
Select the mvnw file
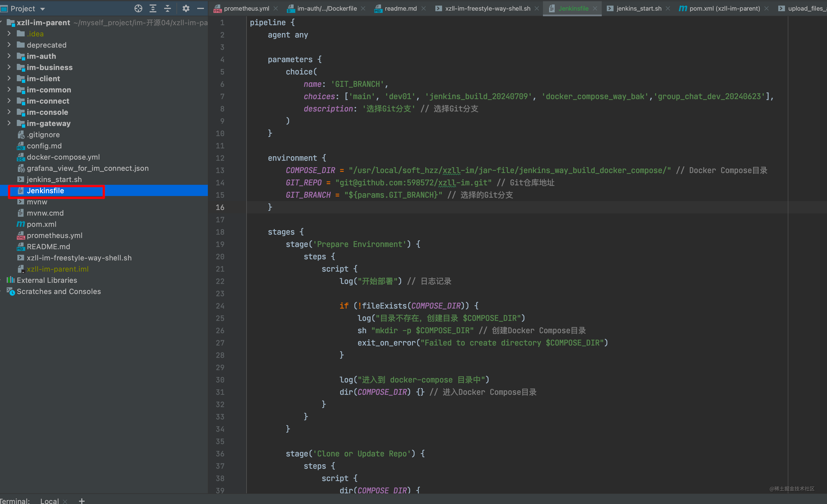[x=37, y=202]
